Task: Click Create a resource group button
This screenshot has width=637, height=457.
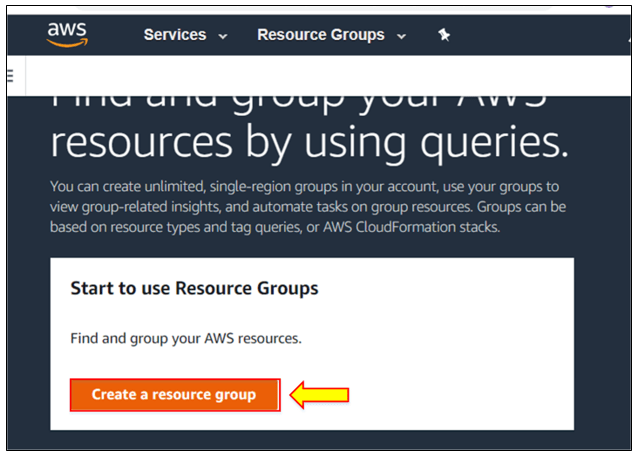Action: [175, 395]
